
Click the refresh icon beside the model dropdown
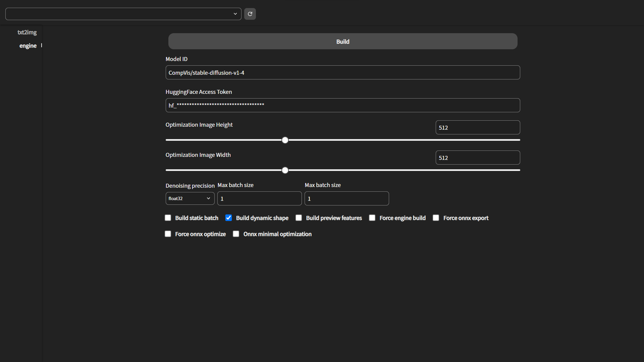[250, 14]
